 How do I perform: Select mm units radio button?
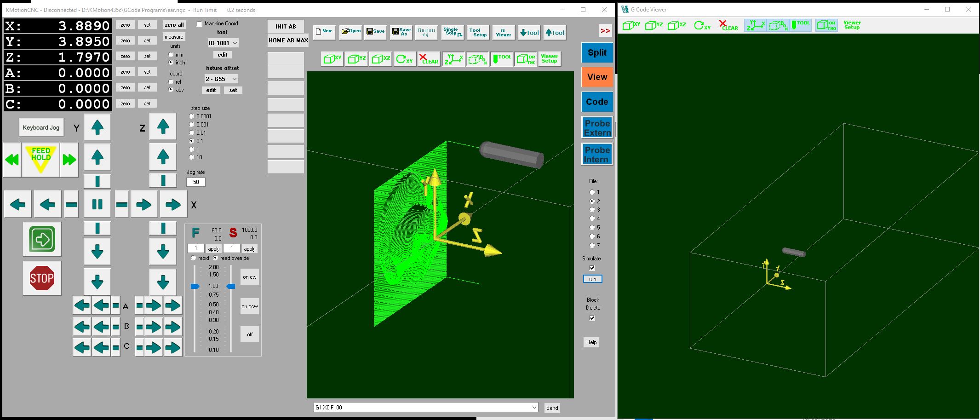(x=171, y=55)
